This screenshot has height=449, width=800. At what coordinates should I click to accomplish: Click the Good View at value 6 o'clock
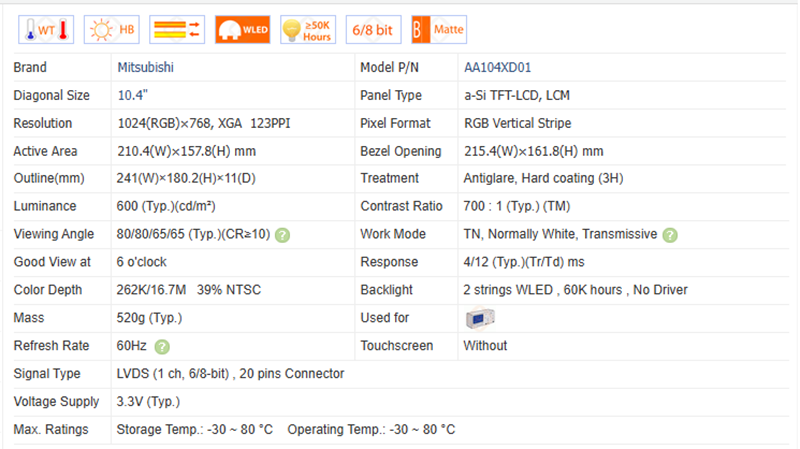(x=141, y=262)
